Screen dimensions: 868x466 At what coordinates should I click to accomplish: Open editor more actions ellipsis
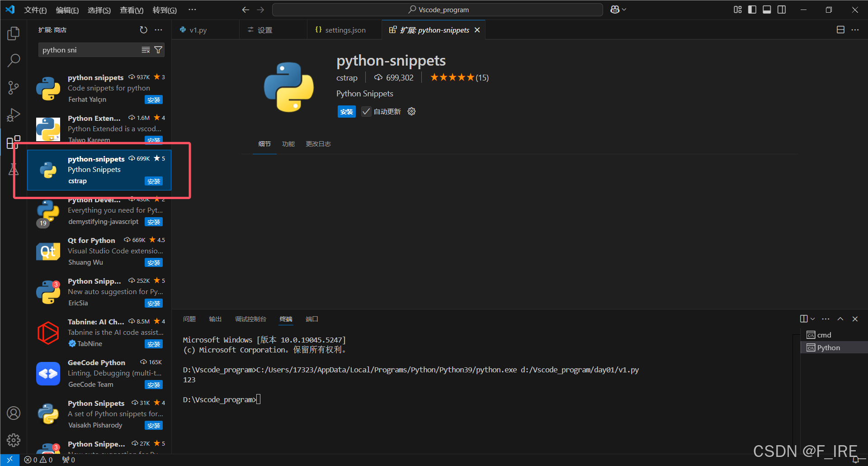[x=855, y=30]
